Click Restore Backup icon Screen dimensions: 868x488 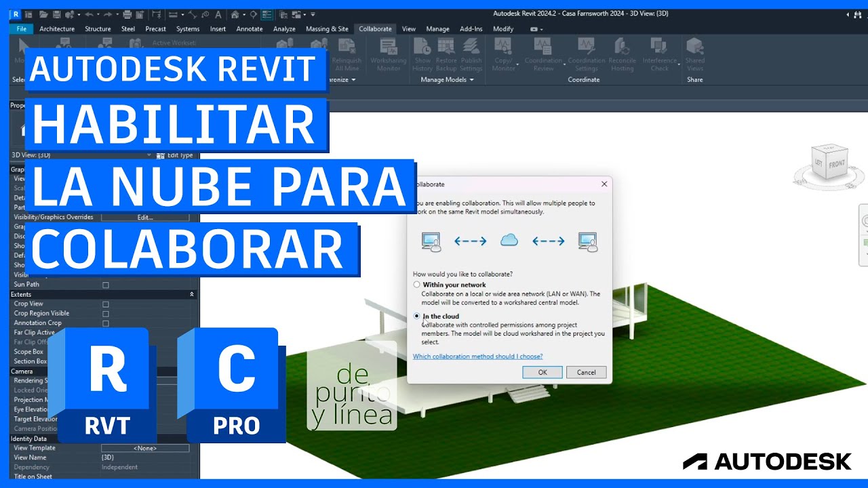pos(446,56)
